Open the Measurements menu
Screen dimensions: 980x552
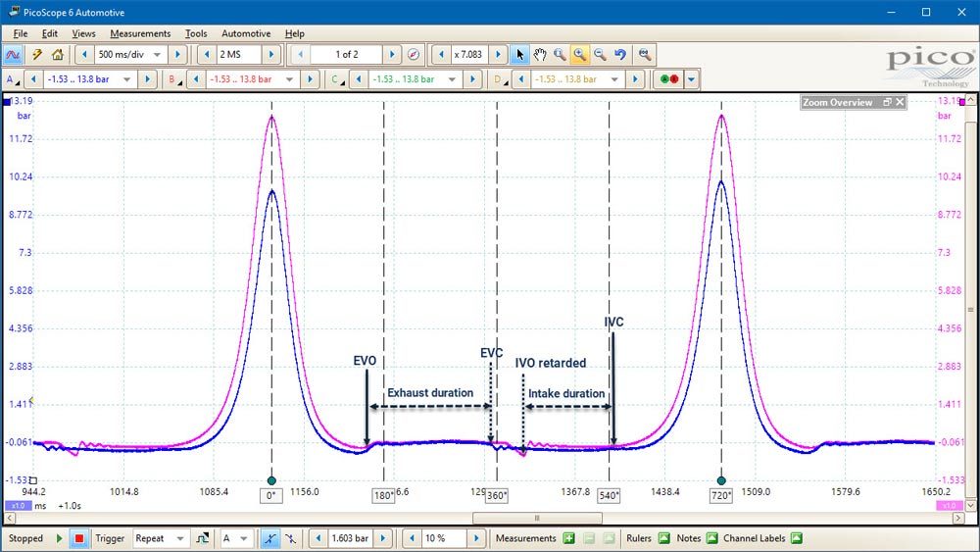click(140, 33)
